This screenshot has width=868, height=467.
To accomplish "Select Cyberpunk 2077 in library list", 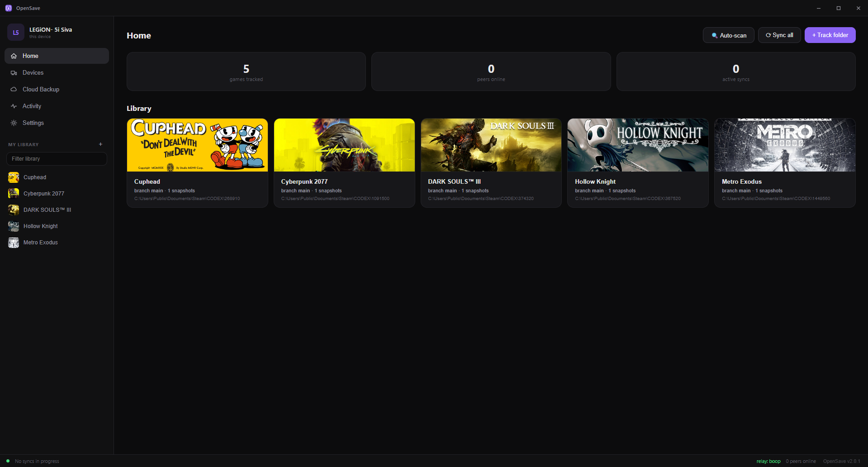I will (x=57, y=194).
